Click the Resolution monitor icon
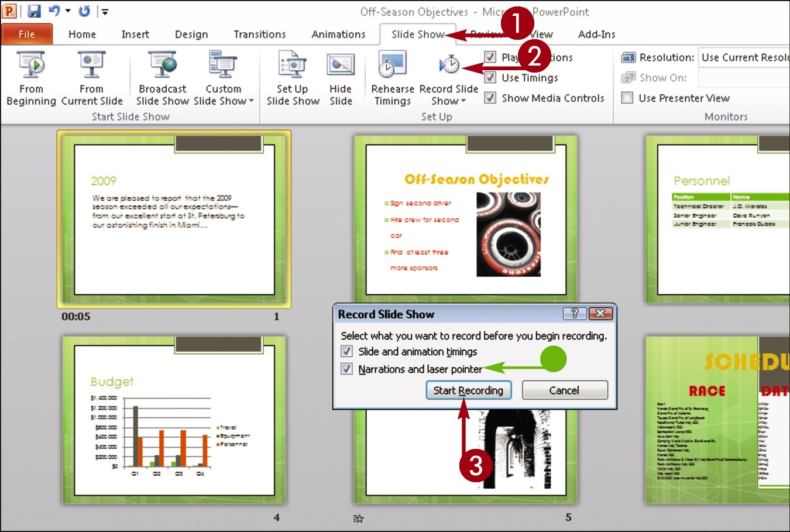 [x=628, y=57]
